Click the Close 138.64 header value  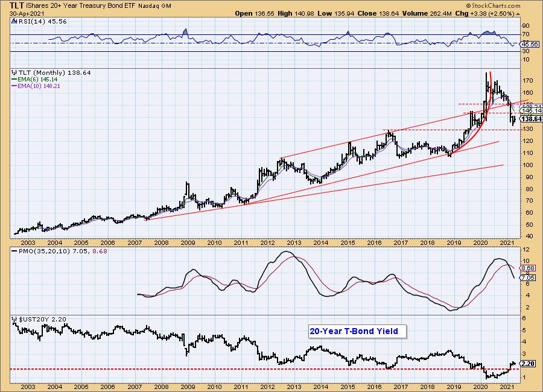click(x=378, y=13)
